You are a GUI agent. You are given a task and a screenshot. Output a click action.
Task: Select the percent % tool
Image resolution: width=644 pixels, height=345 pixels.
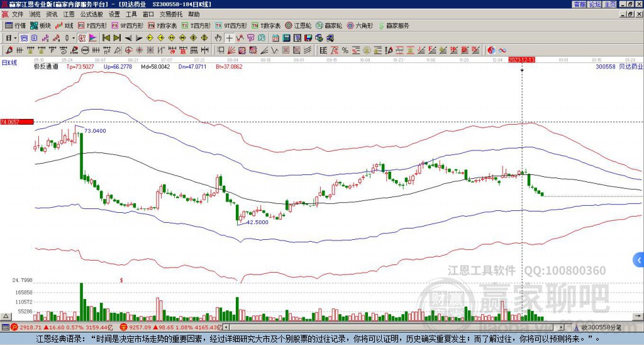tap(345, 50)
